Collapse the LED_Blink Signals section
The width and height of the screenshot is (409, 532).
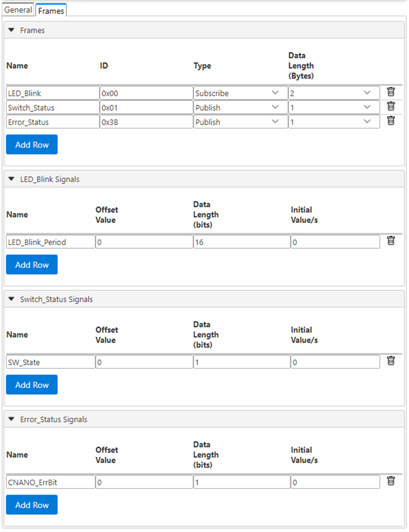pyautogui.click(x=11, y=179)
